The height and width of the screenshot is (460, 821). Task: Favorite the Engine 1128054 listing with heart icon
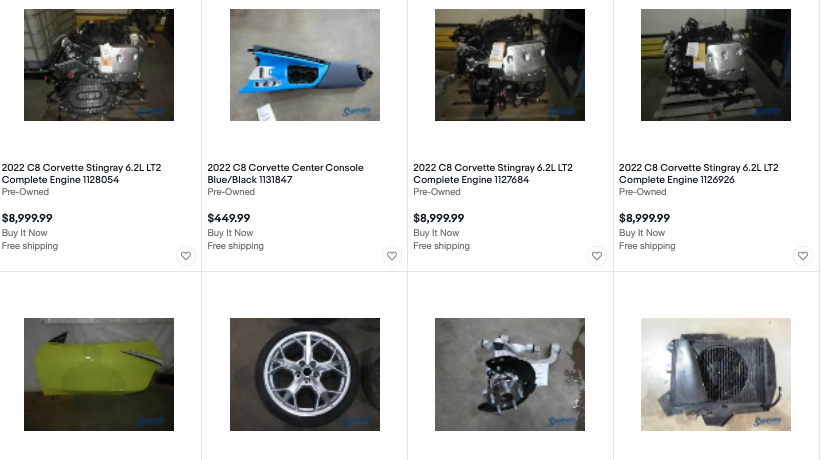point(185,256)
